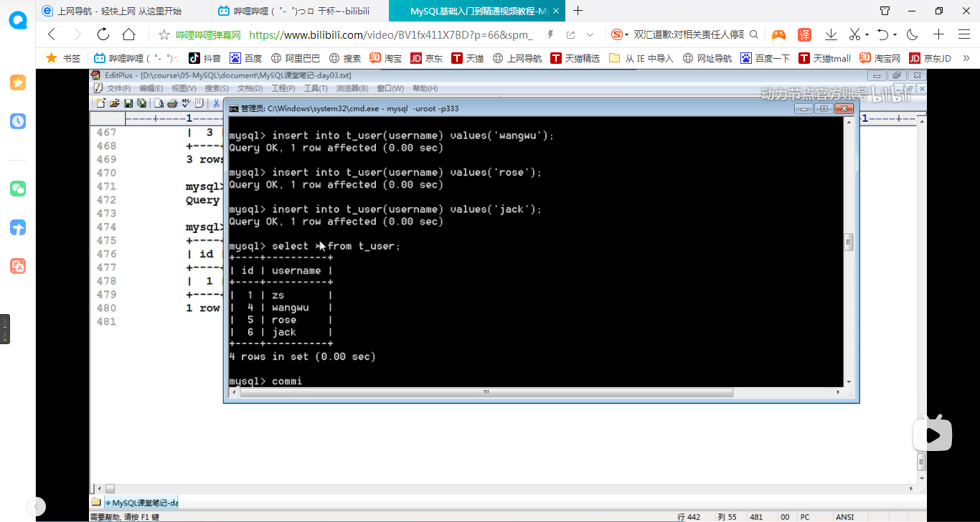The image size is (980, 522).
Task: Open the 百度一下 bookmark
Action: pyautogui.click(x=765, y=58)
